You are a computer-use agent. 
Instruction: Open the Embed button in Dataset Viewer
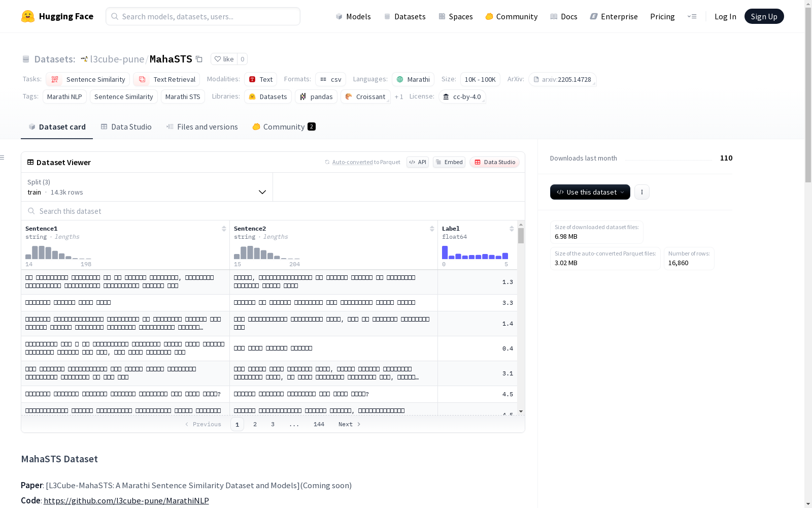[x=449, y=162]
